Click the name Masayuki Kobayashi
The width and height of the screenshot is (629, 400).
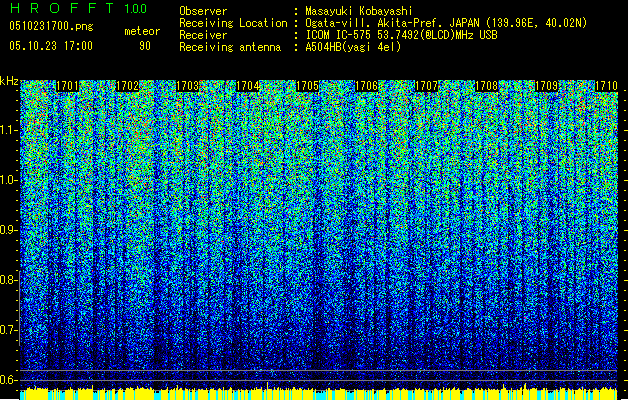tap(359, 11)
